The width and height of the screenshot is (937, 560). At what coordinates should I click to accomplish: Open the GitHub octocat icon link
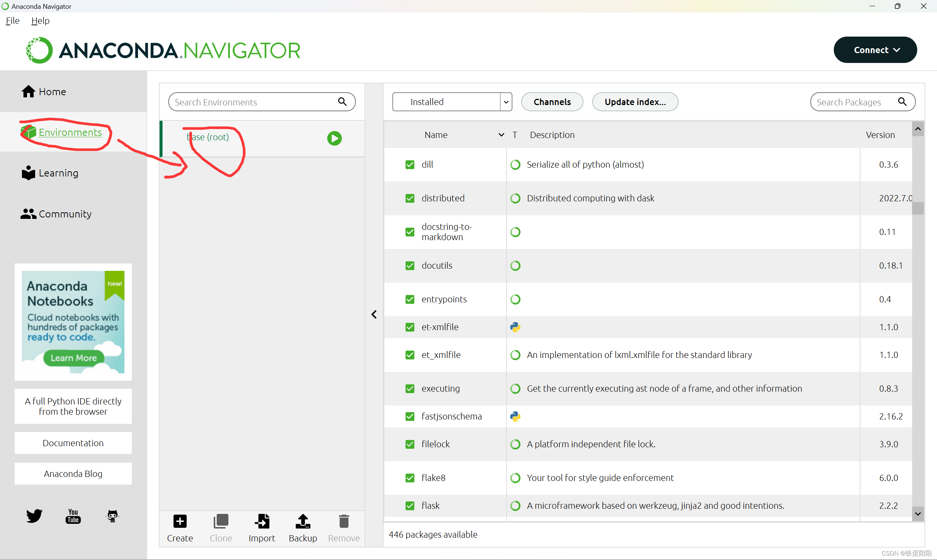pos(112,516)
